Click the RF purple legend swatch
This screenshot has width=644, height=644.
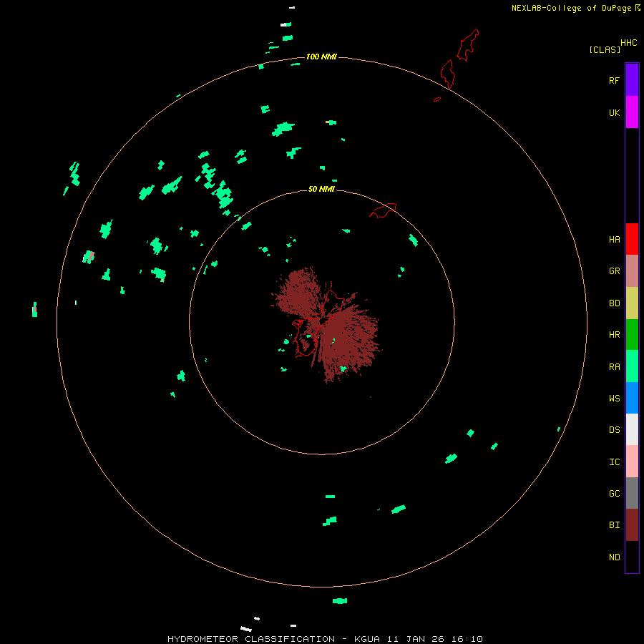coord(632,80)
